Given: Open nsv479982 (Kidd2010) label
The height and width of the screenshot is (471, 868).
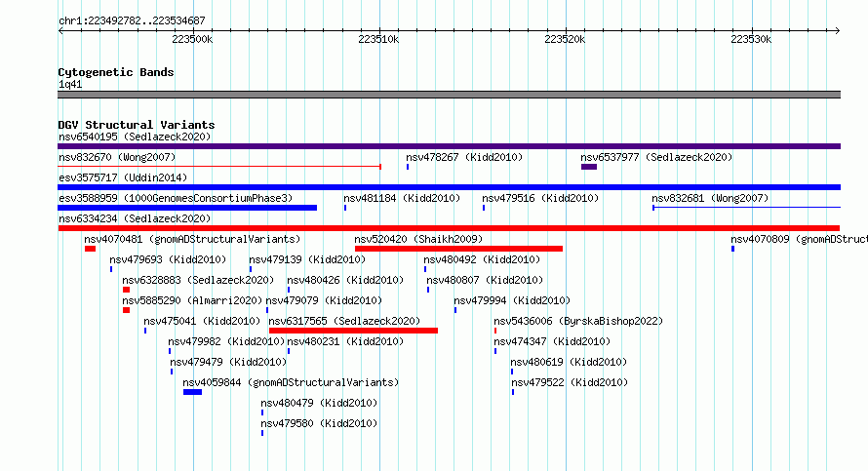Looking at the screenshot, I should (226, 341).
